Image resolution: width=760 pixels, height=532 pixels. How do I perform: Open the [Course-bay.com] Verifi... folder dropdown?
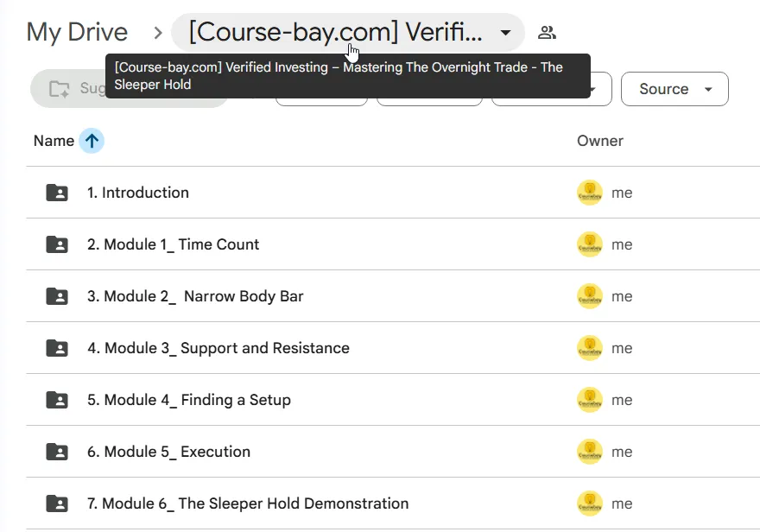coord(348,33)
